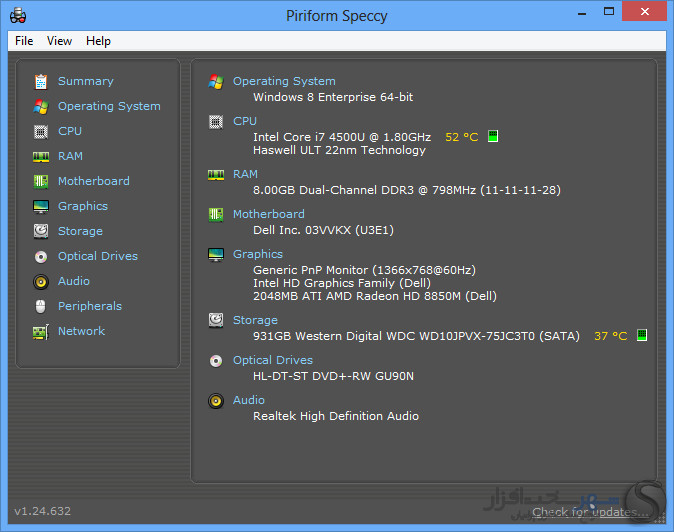This screenshot has width=674, height=532.
Task: Open the Help menu
Action: (98, 41)
